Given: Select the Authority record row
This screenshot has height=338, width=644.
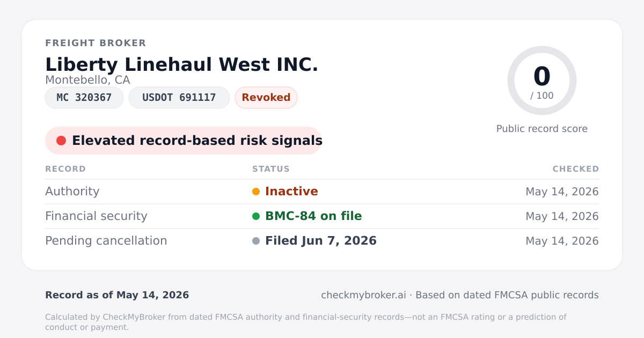Looking at the screenshot, I should pyautogui.click(x=322, y=192).
